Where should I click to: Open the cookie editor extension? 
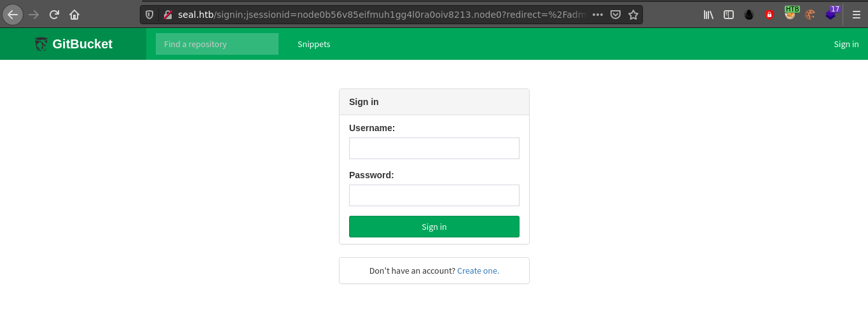[x=810, y=15]
